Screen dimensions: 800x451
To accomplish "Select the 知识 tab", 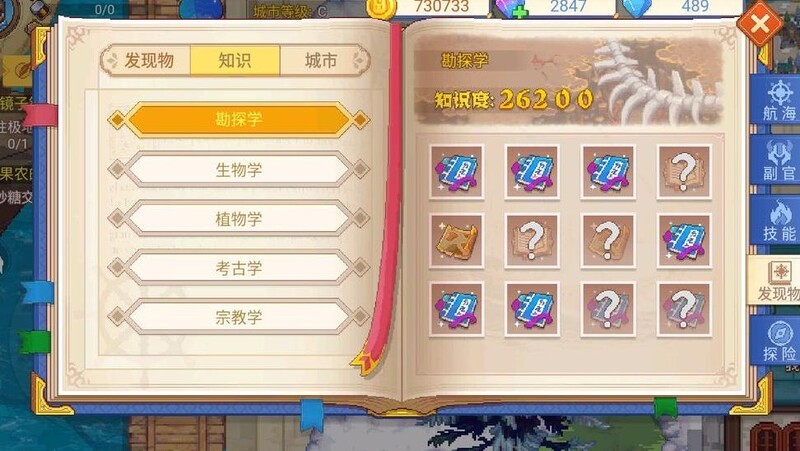I will click(235, 61).
